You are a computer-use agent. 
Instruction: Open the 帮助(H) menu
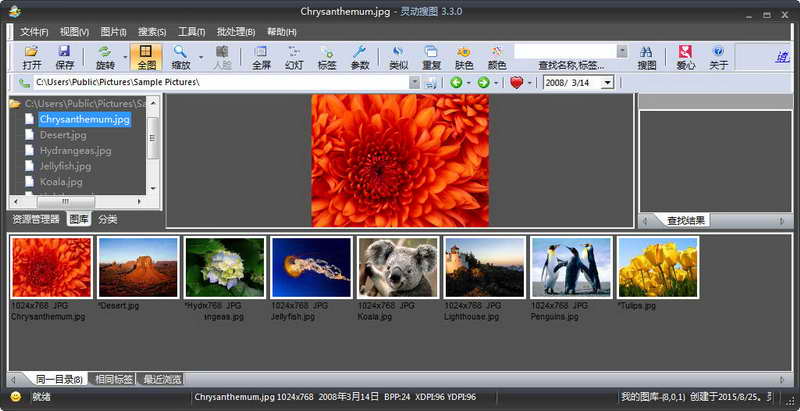tap(282, 32)
